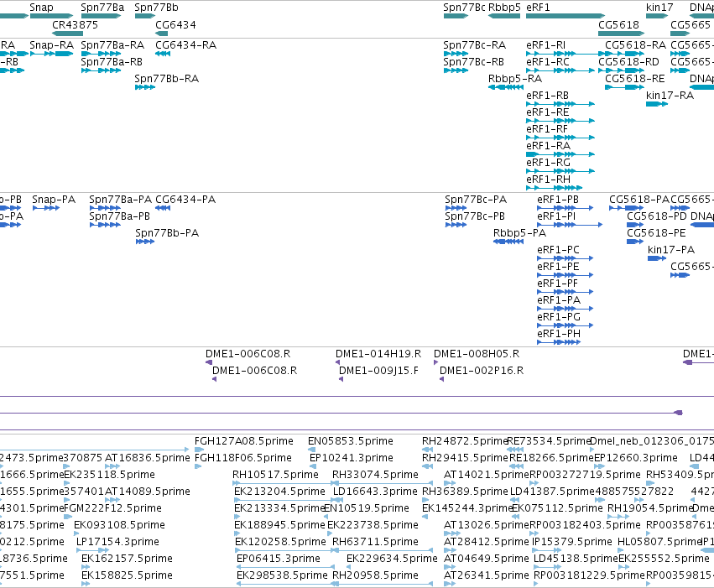Open the Spn77Bb-RA transcript label

167,79
